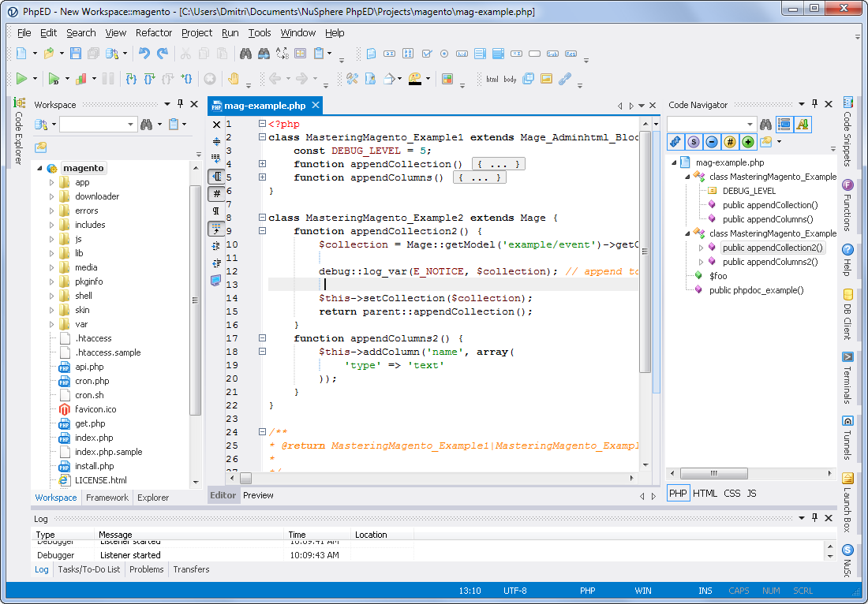
Task: Expand the folded appendCollection() function on line 4
Action: pos(263,164)
